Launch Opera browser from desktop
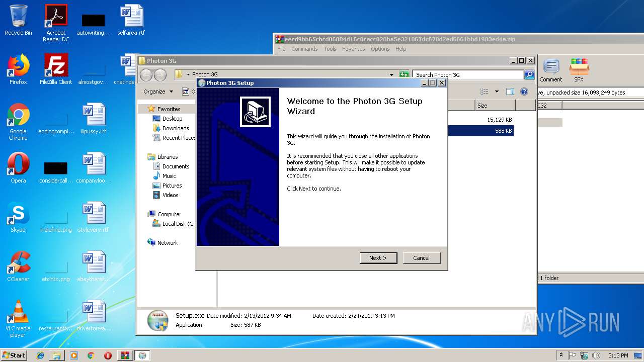This screenshot has width=644, height=362. [18, 168]
